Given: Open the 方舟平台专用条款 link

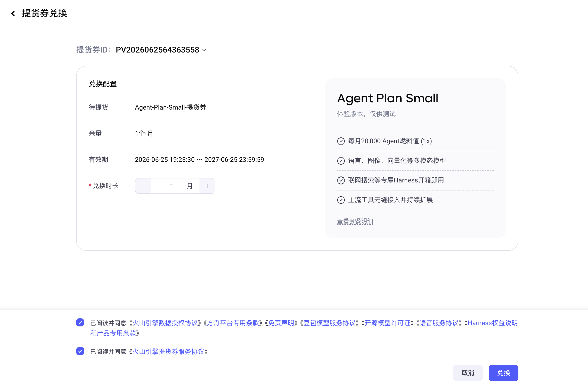Looking at the screenshot, I should point(233,323).
